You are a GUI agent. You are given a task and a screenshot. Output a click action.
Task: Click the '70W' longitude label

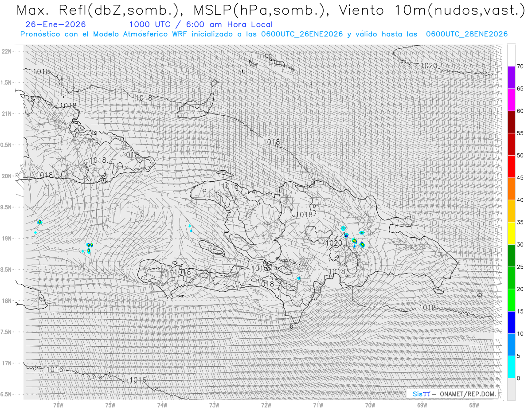tap(370, 405)
